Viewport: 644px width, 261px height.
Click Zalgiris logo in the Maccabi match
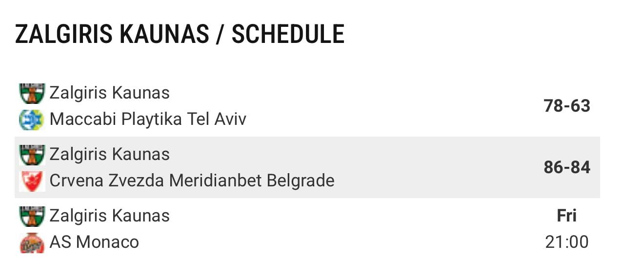coord(32,93)
